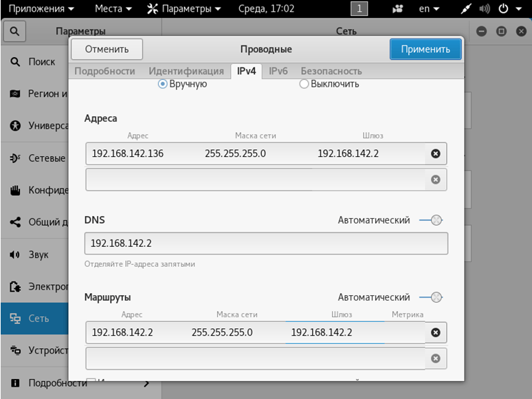Open Регион region settings in sidebar
532x399 pixels.
(x=34, y=94)
